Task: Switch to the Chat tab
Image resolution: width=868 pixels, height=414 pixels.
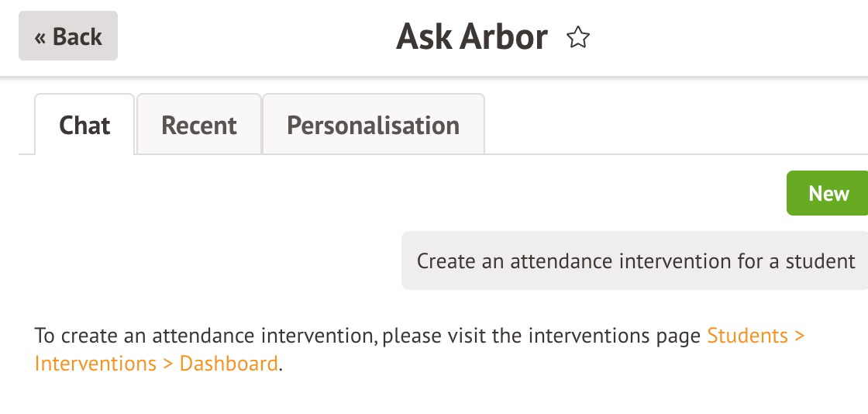Action: 84,125
